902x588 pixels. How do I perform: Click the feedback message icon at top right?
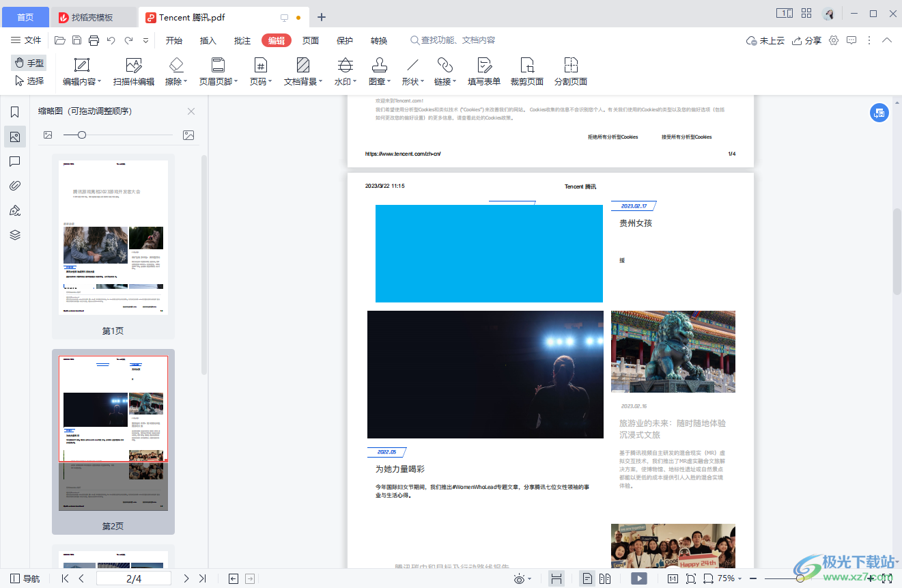click(x=851, y=40)
